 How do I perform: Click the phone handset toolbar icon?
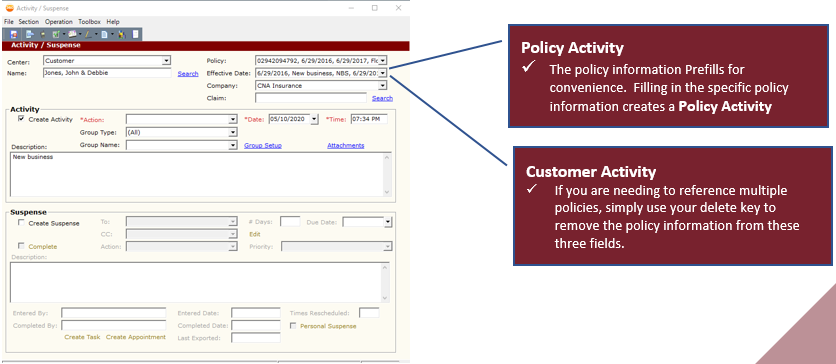tap(43, 35)
